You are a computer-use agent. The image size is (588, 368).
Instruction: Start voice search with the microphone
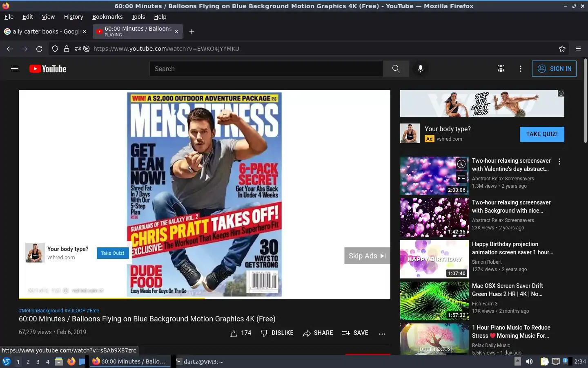click(420, 69)
